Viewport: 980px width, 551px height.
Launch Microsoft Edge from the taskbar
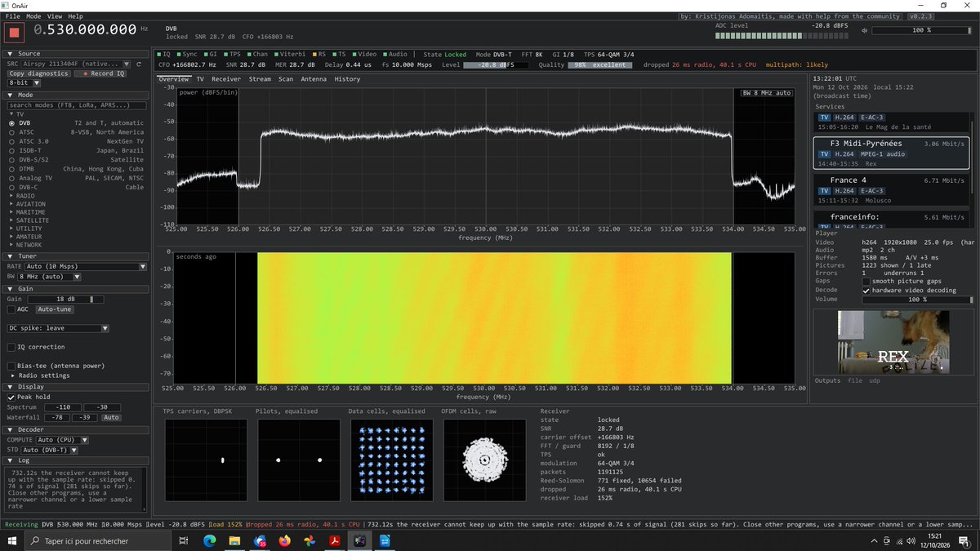(208, 540)
